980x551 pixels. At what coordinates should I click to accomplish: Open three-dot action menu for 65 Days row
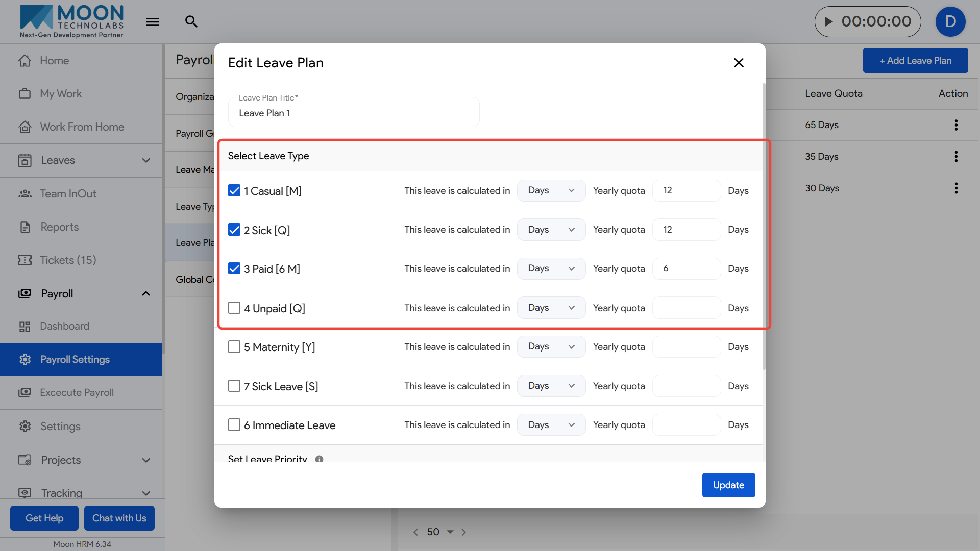click(955, 125)
